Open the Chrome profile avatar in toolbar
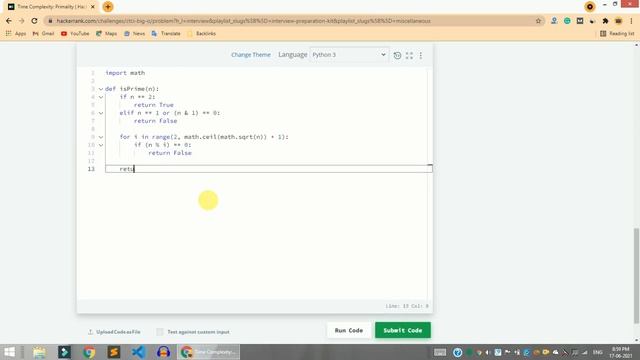 point(618,21)
